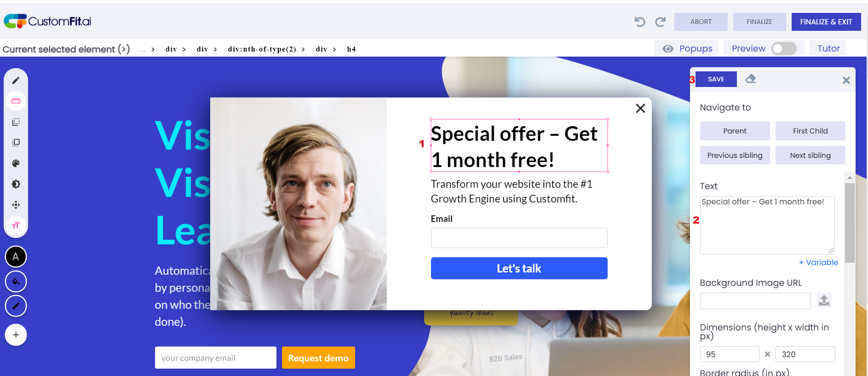Show Popups with eye button

point(687,48)
